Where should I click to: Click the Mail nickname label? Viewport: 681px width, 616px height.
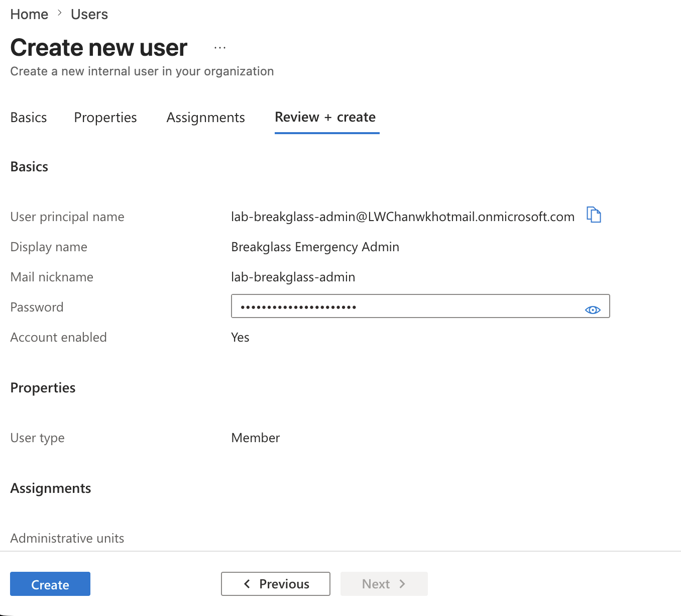pyautogui.click(x=52, y=277)
